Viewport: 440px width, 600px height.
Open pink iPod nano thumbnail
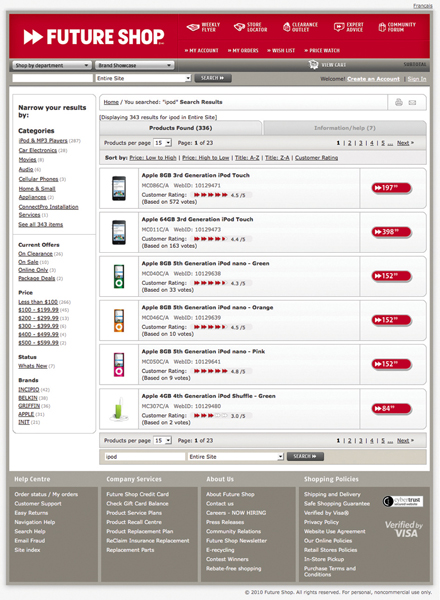click(119, 364)
